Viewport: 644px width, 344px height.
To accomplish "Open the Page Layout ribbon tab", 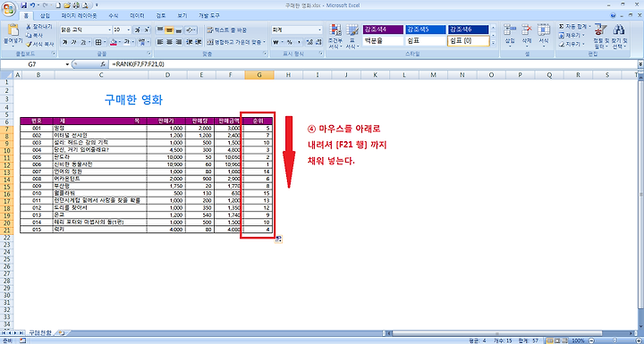I will 79,15.
